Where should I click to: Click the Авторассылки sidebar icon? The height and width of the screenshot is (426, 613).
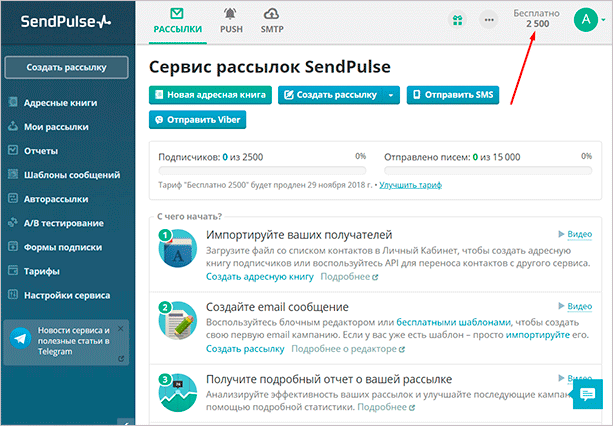13,198
